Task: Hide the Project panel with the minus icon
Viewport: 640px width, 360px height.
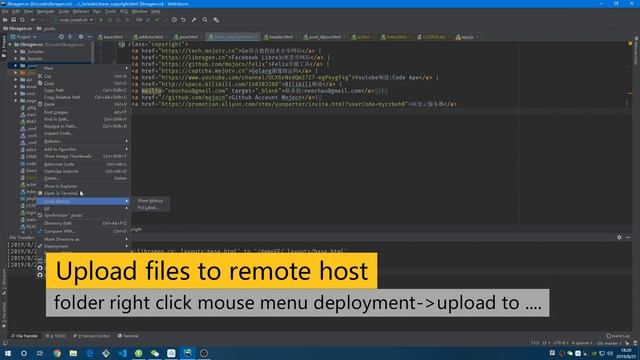Action: click(x=90, y=37)
